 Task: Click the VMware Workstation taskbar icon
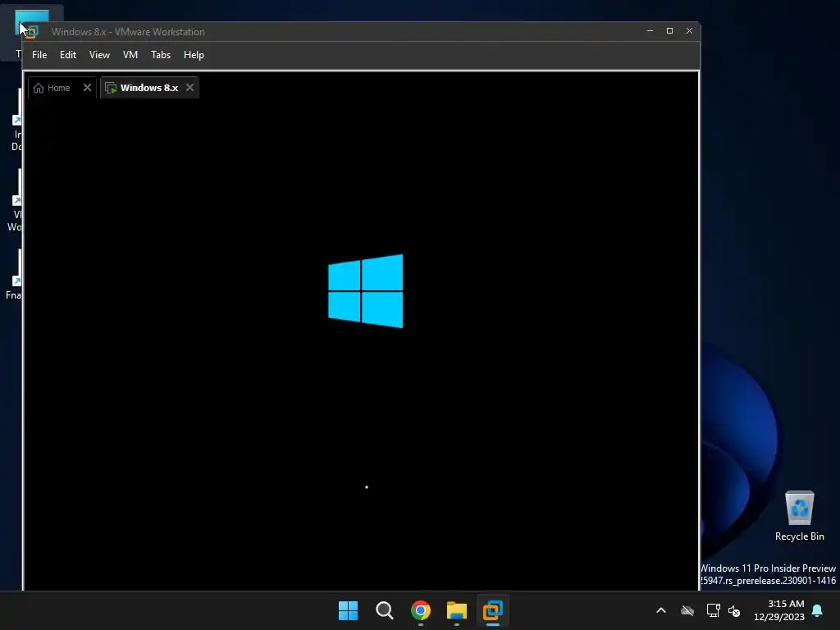pyautogui.click(x=492, y=610)
